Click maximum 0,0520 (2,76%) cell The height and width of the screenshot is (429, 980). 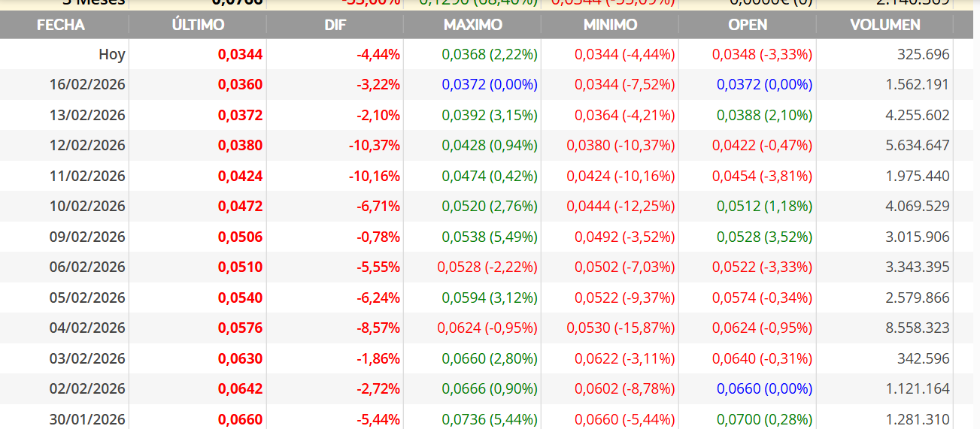click(490, 206)
